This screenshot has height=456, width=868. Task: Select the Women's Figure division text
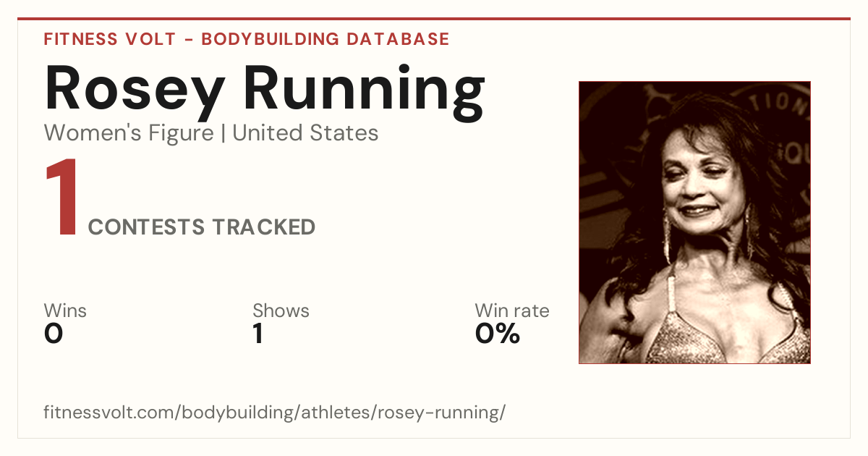click(129, 133)
